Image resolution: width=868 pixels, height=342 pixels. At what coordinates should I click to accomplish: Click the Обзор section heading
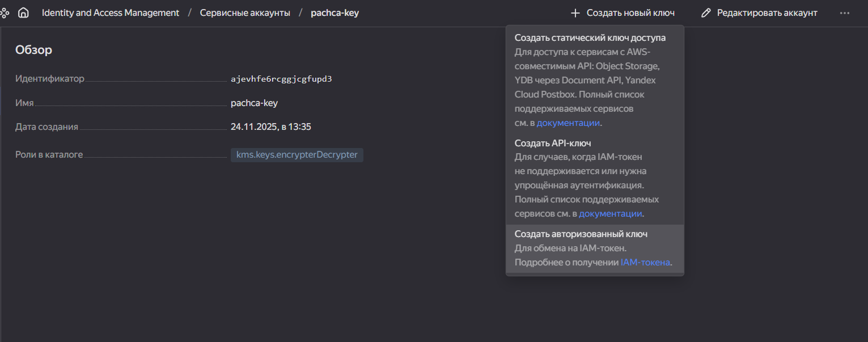click(33, 50)
